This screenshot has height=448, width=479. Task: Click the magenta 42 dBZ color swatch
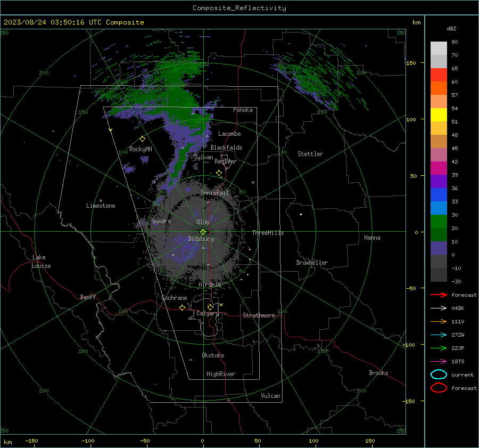coord(439,168)
